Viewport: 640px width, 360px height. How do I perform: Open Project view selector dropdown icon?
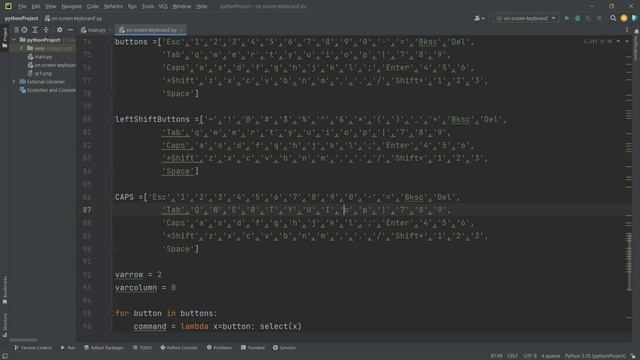click(x=16, y=30)
